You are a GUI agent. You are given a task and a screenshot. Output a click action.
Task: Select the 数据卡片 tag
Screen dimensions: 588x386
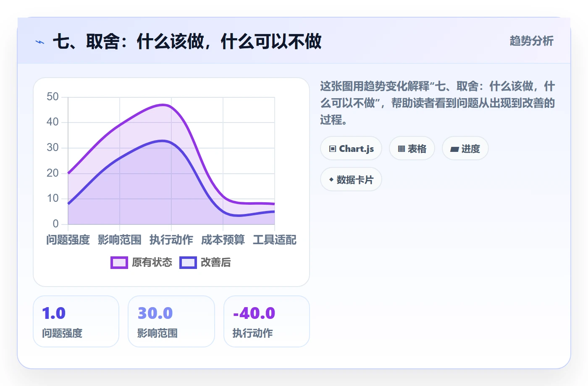click(351, 180)
